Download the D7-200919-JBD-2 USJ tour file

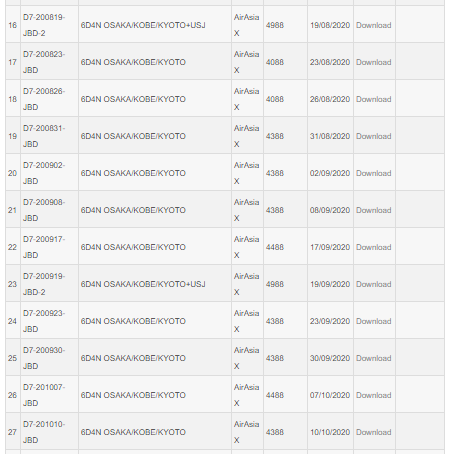[373, 284]
